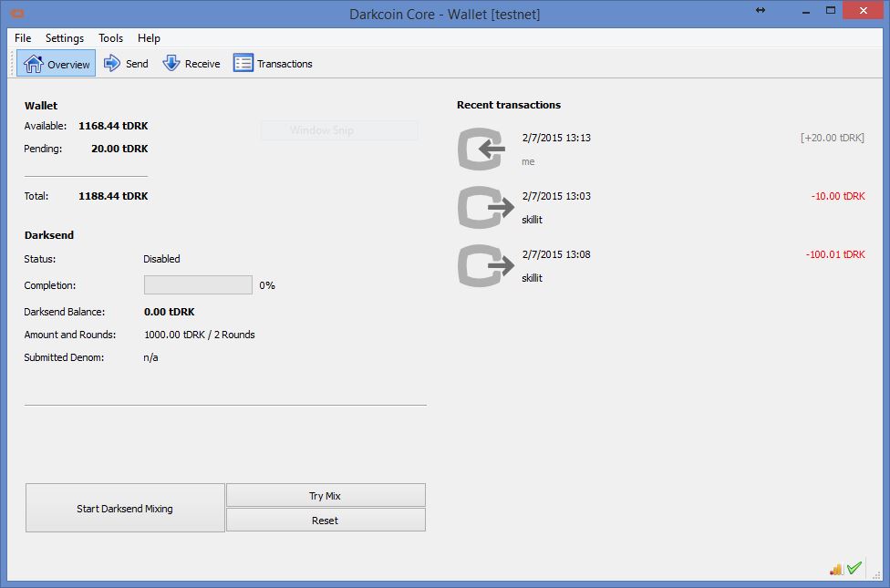Start Darksend Mixing

coord(125,508)
